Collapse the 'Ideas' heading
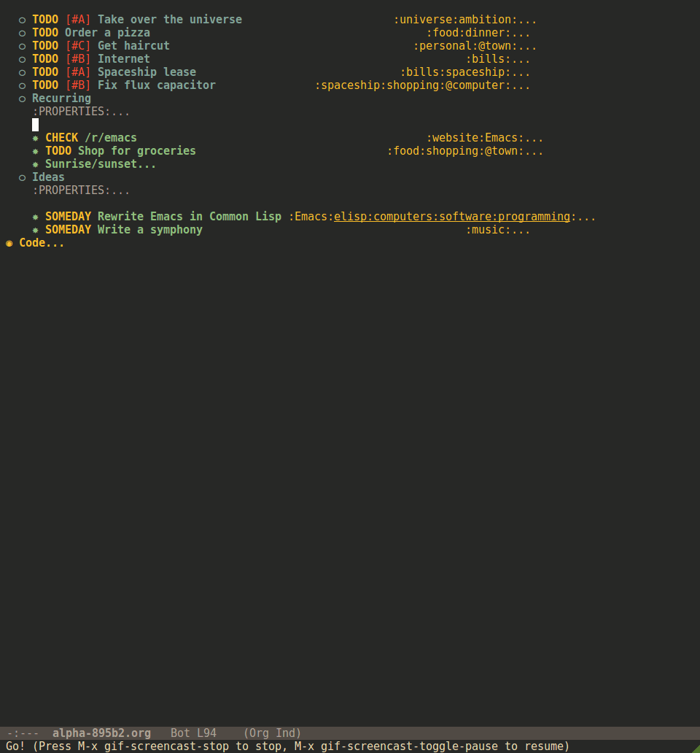700x753 pixels. click(48, 177)
